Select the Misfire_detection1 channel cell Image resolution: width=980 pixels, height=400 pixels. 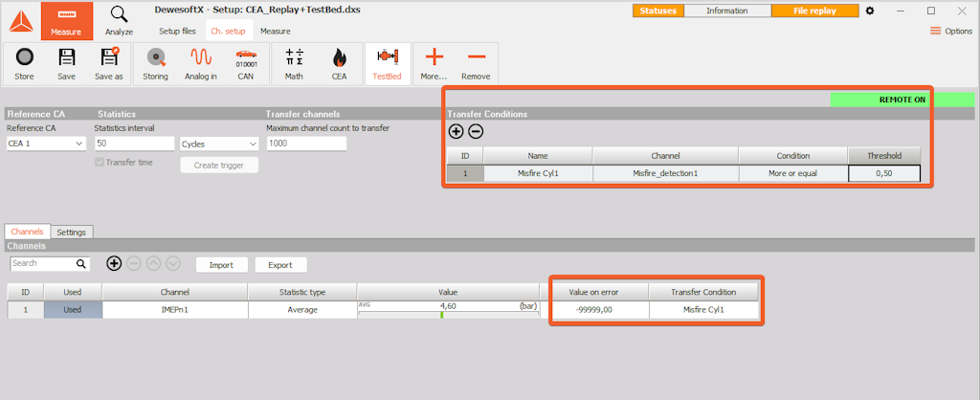pos(665,174)
